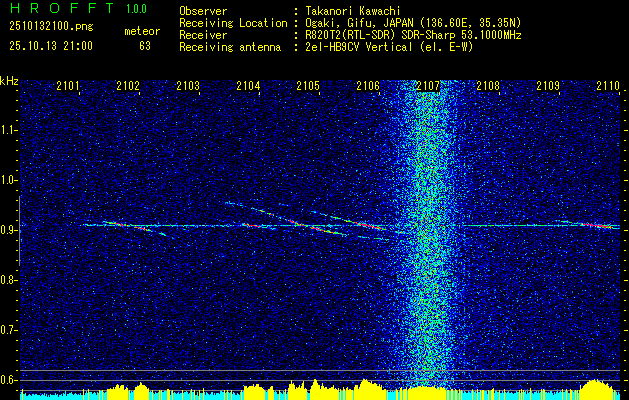Click the 1.0 kHz axis label
Image resolution: width=629 pixels, height=400 pixels.
coord(8,180)
